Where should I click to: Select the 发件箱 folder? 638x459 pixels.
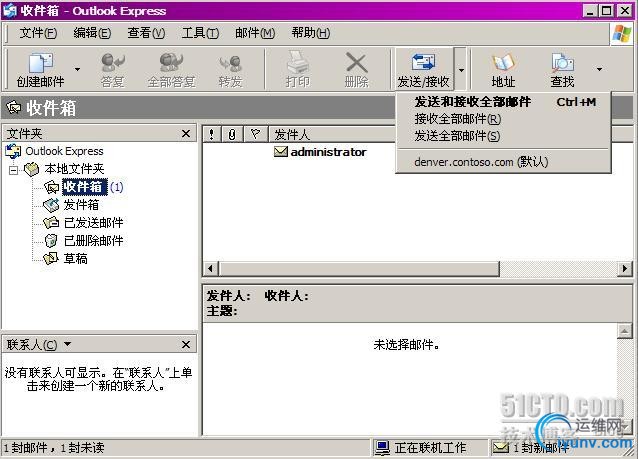[81, 205]
